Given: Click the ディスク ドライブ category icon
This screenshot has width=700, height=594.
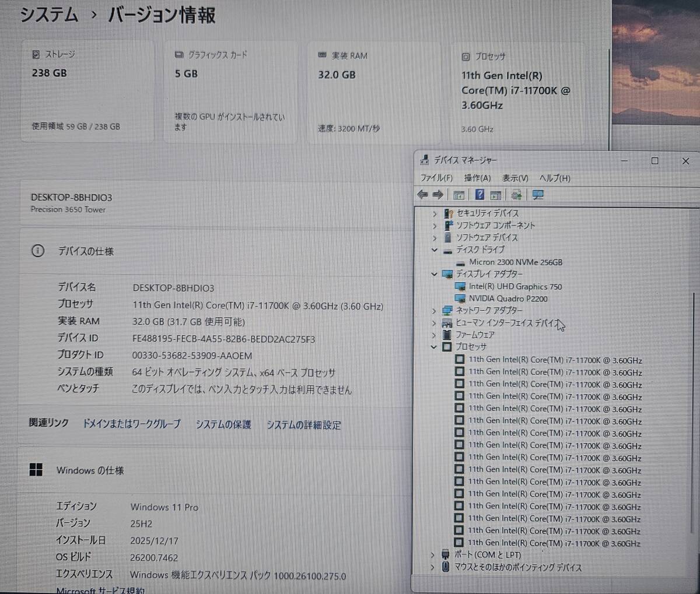Looking at the screenshot, I should coord(447,250).
